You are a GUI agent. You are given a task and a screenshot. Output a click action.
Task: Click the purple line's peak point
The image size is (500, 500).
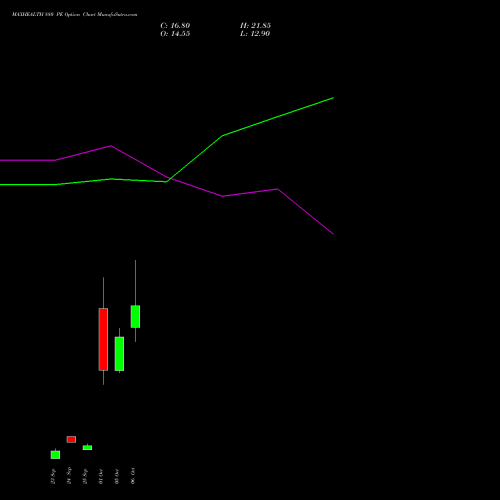tap(111, 146)
